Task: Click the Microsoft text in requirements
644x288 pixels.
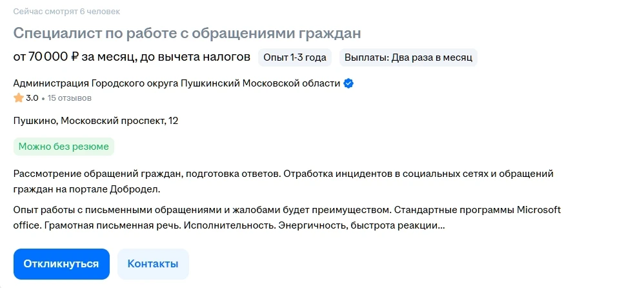Action: point(538,211)
